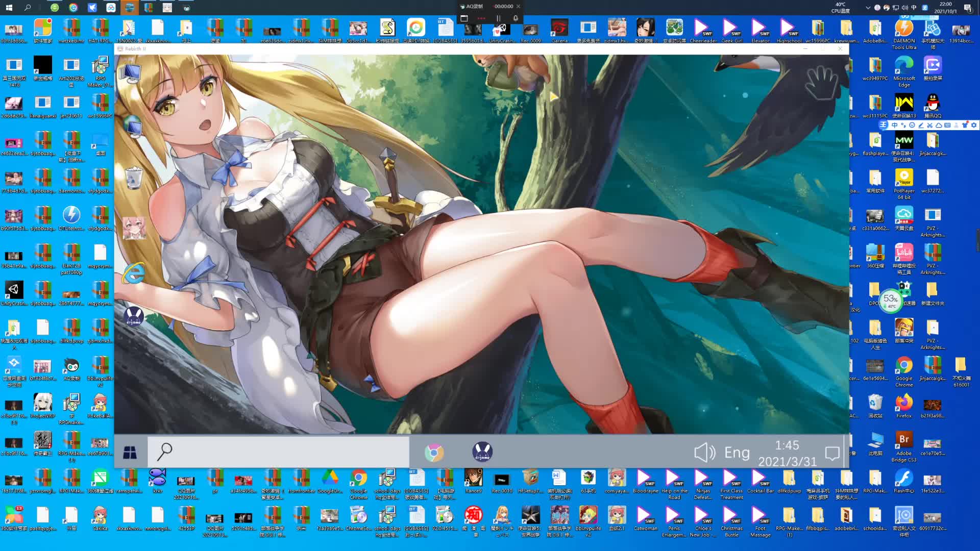Open the Sakika desktop icon
The height and width of the screenshot is (551, 980).
(x=100, y=518)
